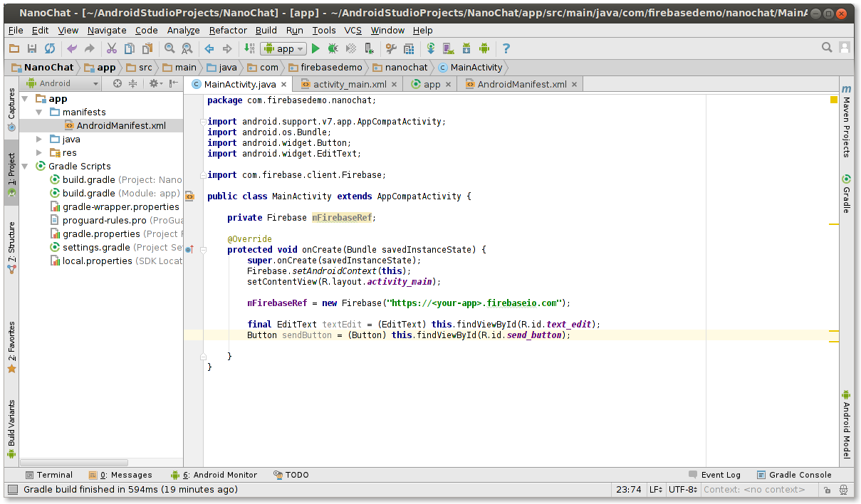861x504 pixels.
Task: Toggle the Gradle side panel
Action: point(846,194)
